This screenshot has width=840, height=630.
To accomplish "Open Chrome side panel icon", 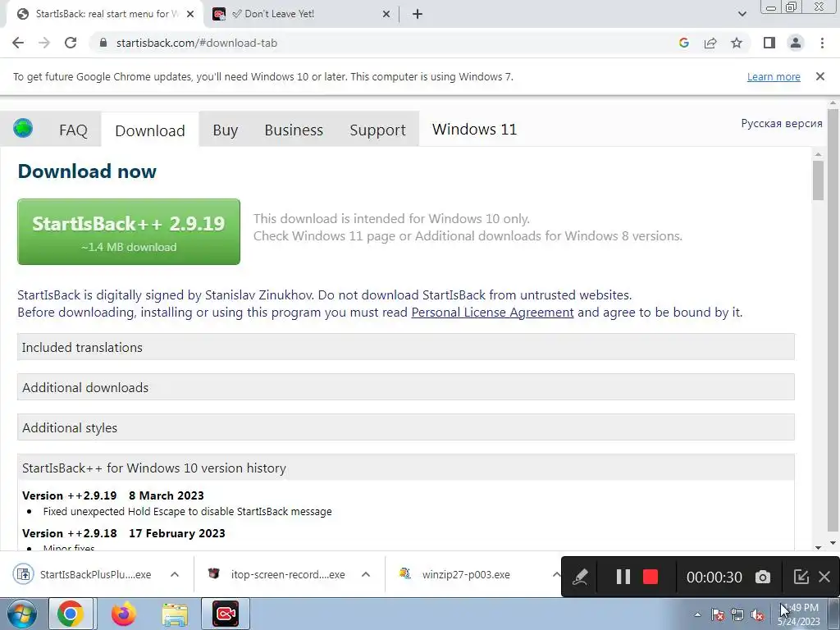I will click(x=769, y=43).
